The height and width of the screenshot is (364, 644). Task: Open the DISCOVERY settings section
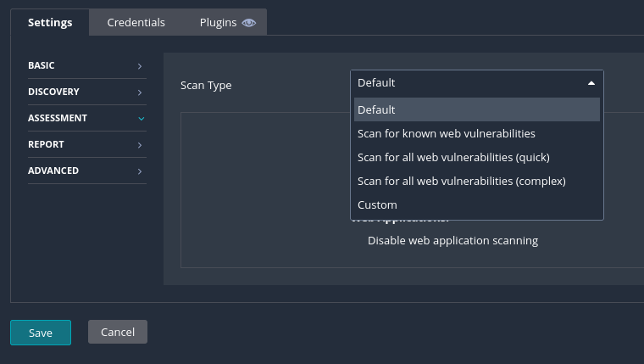point(54,92)
